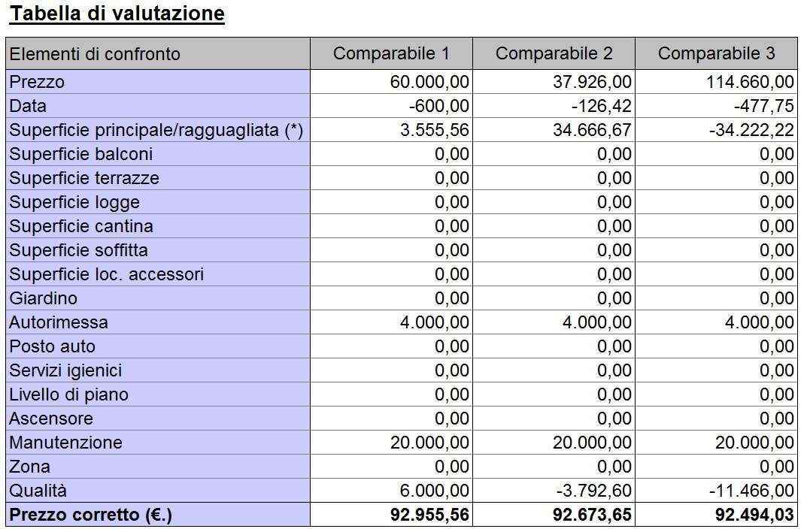Select the 114.660,00 price cell
This screenshot has height=532, width=804.
(x=750, y=82)
